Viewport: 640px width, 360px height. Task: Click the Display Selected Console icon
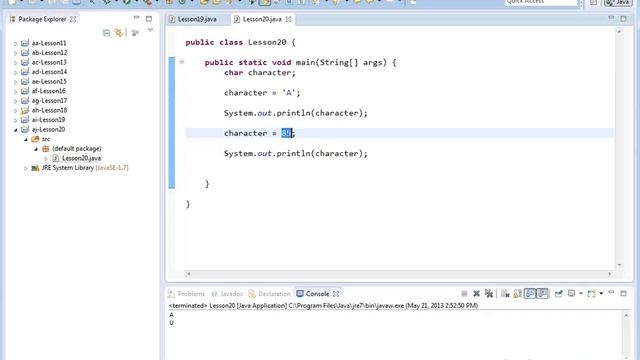point(571,293)
